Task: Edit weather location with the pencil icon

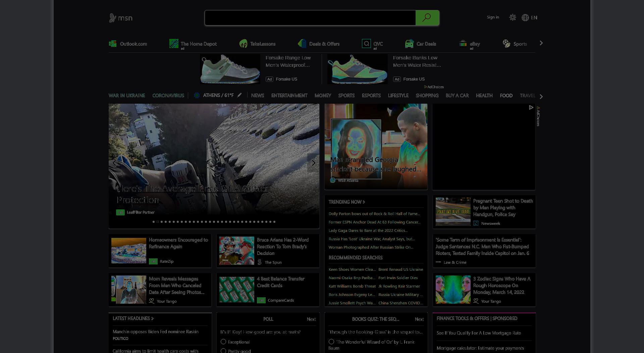Action: pos(239,95)
